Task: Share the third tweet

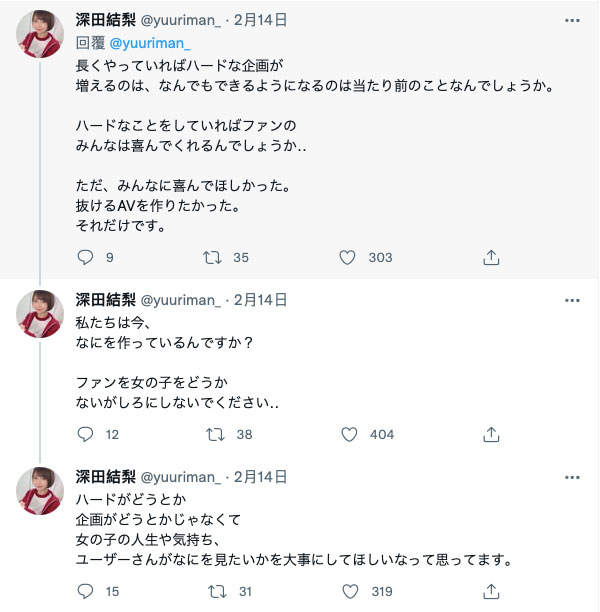Action: (491, 591)
